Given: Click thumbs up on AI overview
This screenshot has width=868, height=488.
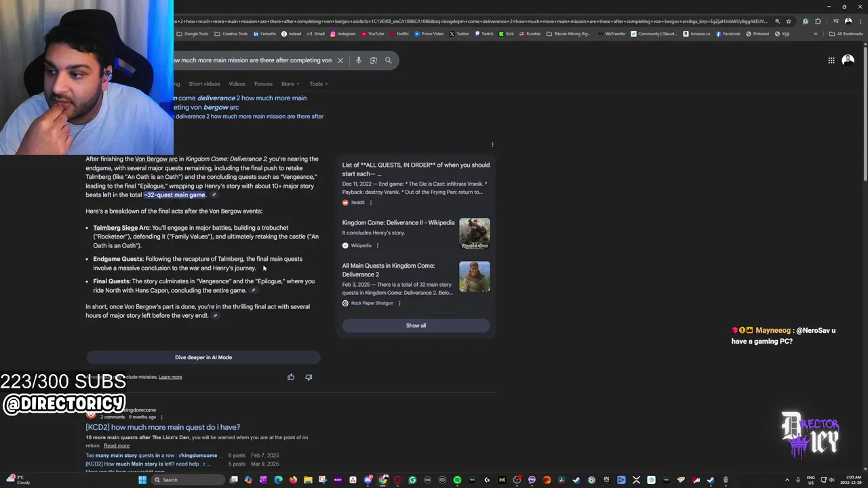Looking at the screenshot, I should click(291, 377).
